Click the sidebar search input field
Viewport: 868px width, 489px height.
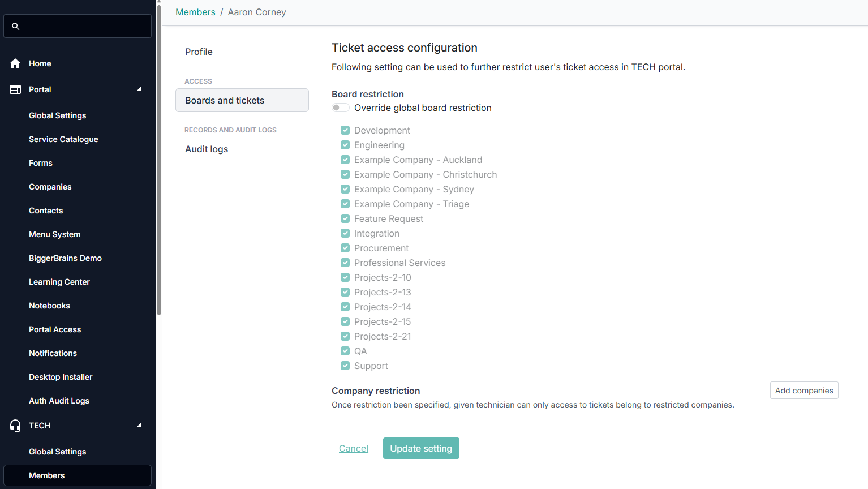coord(89,27)
